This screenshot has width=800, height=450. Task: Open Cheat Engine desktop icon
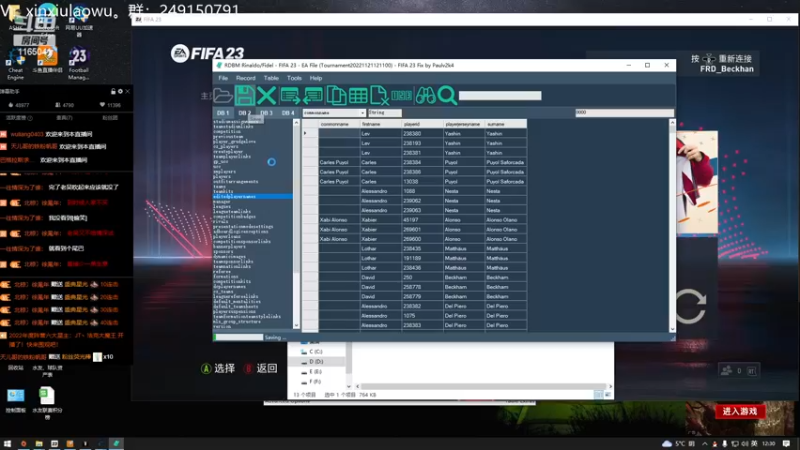click(15, 64)
